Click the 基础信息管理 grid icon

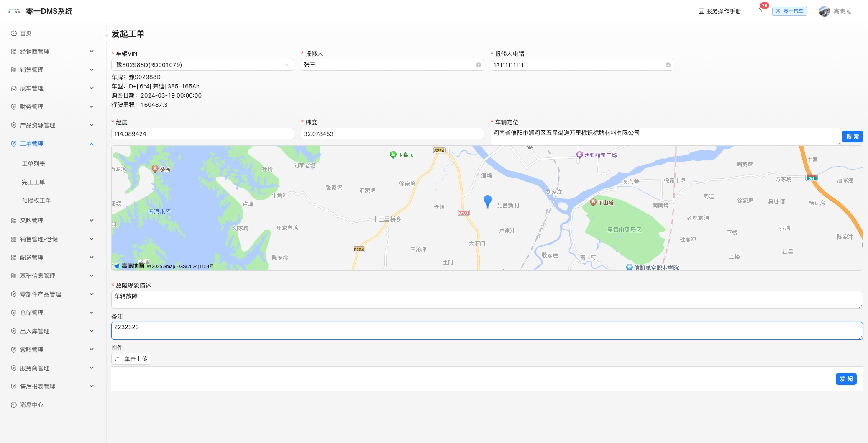14,276
